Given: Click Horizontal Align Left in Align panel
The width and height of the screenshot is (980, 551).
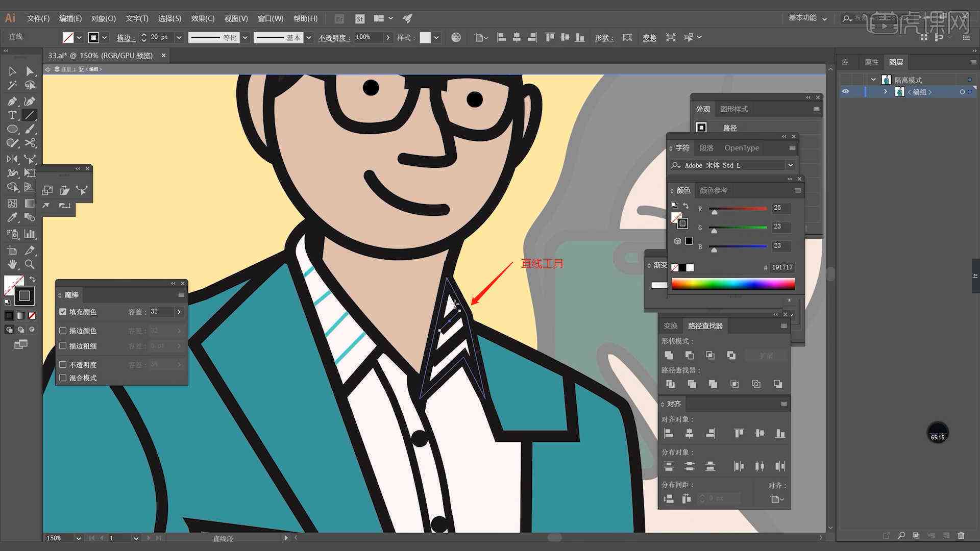Looking at the screenshot, I should 669,433.
